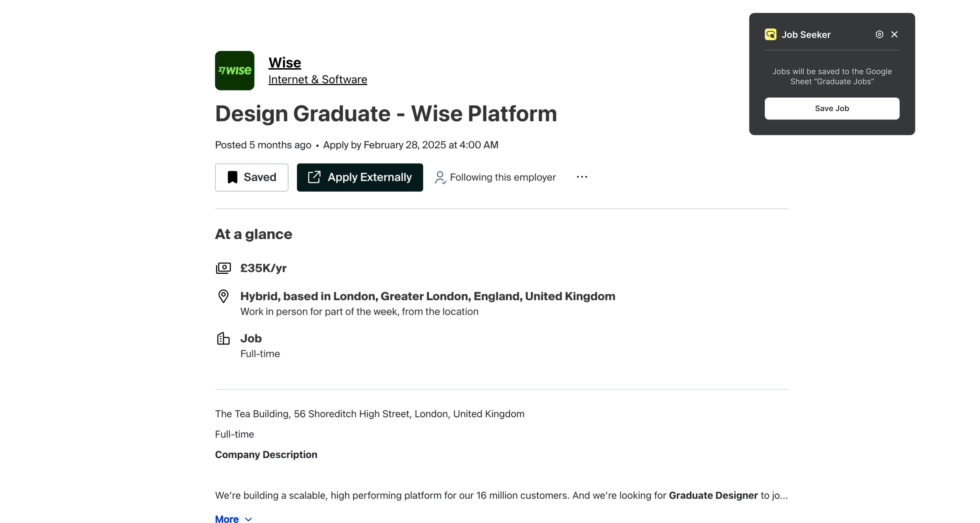Screen dimensions: 980x523
Task: Click the Design Graduate - Wise Platform title
Action: tap(386, 113)
